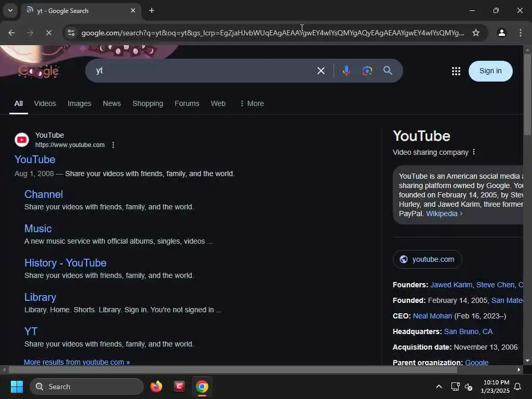Open the Wikipedia link in knowledge panel
This screenshot has height=399, width=532.
pyautogui.click(x=444, y=214)
